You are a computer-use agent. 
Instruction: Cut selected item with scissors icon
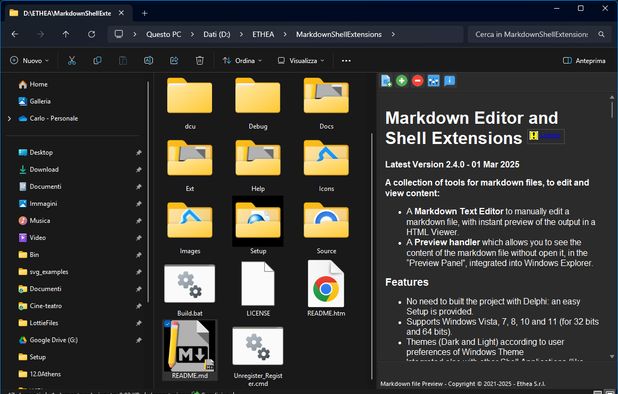point(71,61)
